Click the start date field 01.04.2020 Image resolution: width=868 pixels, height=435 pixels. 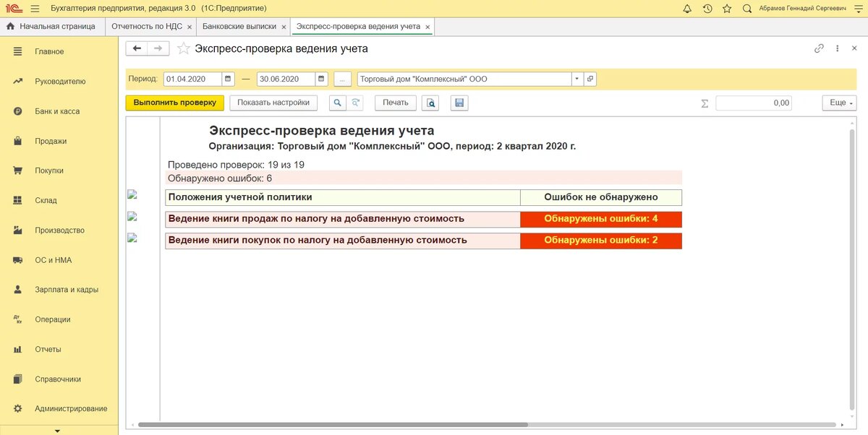pos(192,79)
